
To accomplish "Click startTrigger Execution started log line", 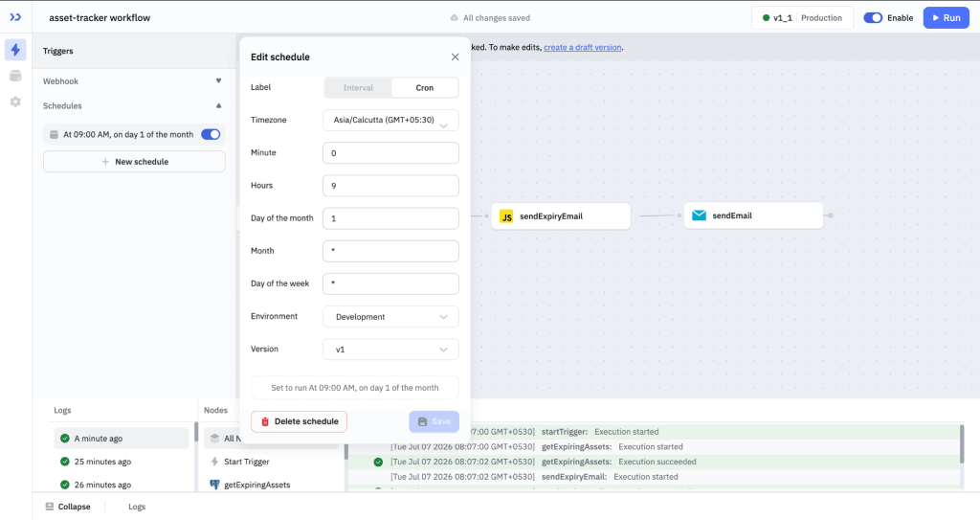I will coord(654,432).
